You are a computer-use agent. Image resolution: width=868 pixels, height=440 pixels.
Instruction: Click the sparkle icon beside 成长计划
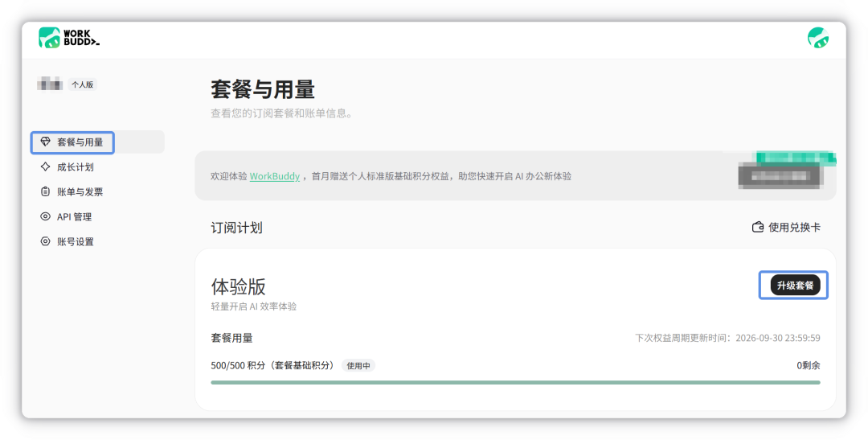point(45,167)
